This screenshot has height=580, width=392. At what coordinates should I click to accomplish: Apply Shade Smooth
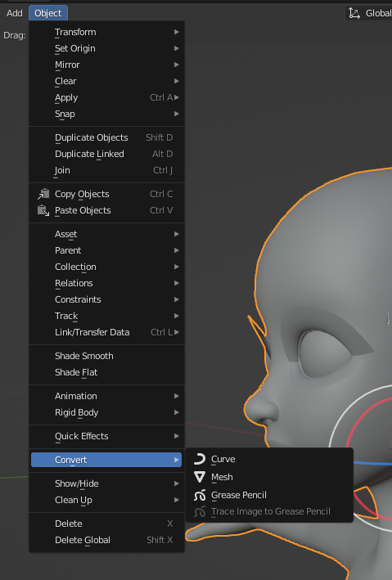click(x=106, y=356)
